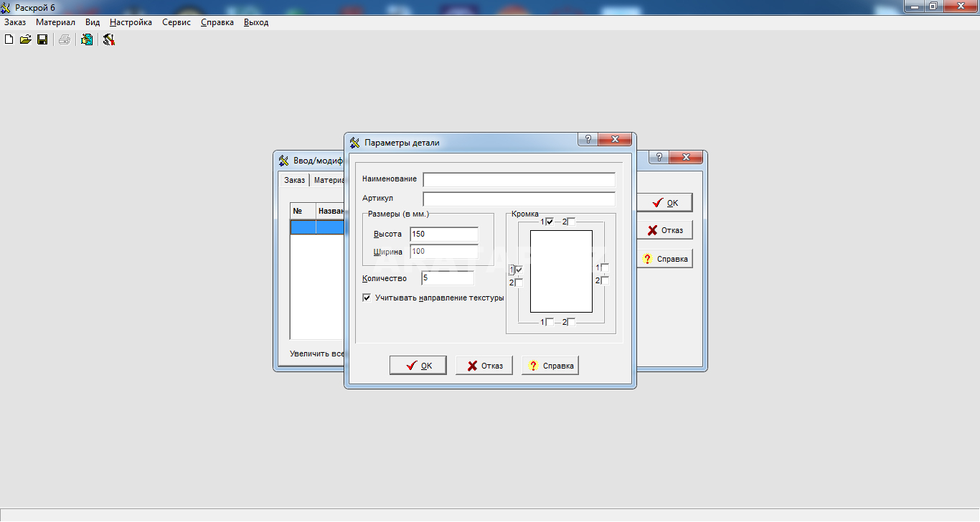
Task: Click the Количество field showing 5
Action: (x=448, y=278)
